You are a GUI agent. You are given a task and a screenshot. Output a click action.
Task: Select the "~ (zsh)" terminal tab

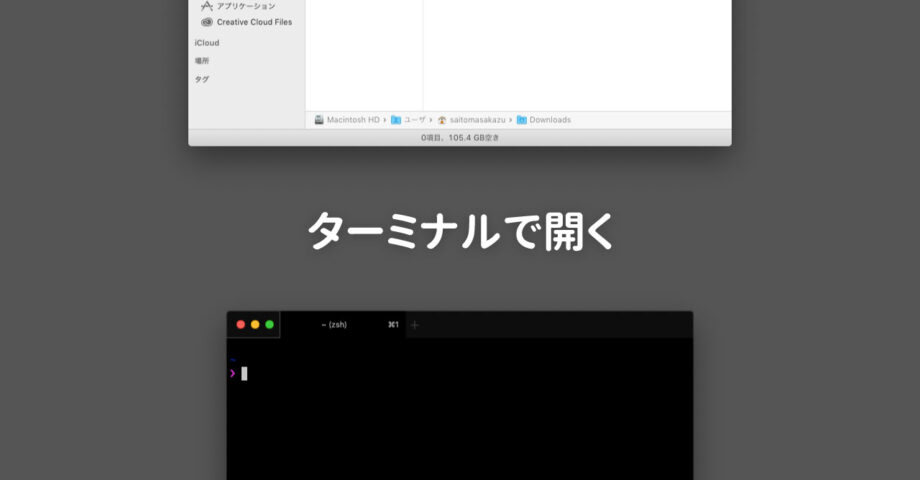(334, 325)
